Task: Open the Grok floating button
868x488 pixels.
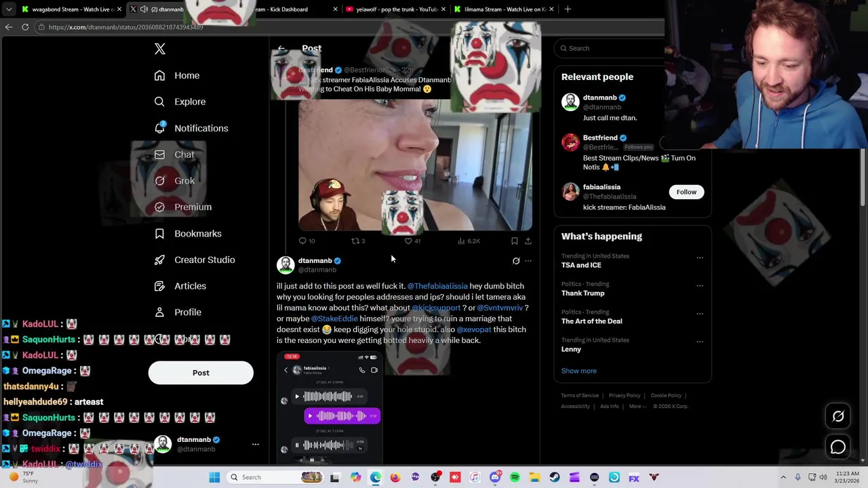Action: tap(838, 417)
